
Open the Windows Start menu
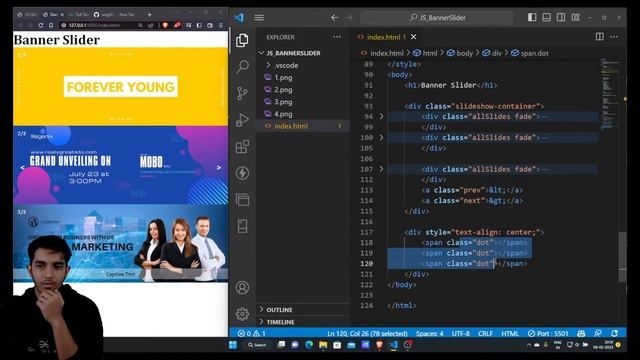(x=233, y=345)
